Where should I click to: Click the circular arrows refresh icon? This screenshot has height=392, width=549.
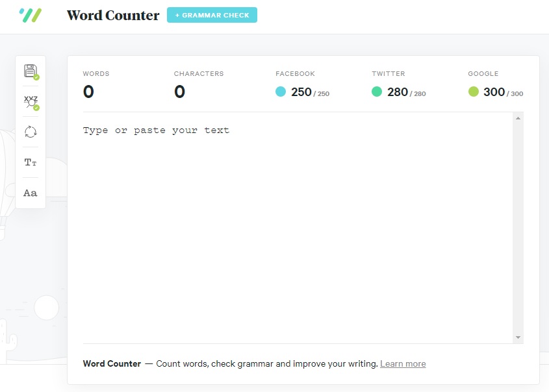(x=31, y=132)
